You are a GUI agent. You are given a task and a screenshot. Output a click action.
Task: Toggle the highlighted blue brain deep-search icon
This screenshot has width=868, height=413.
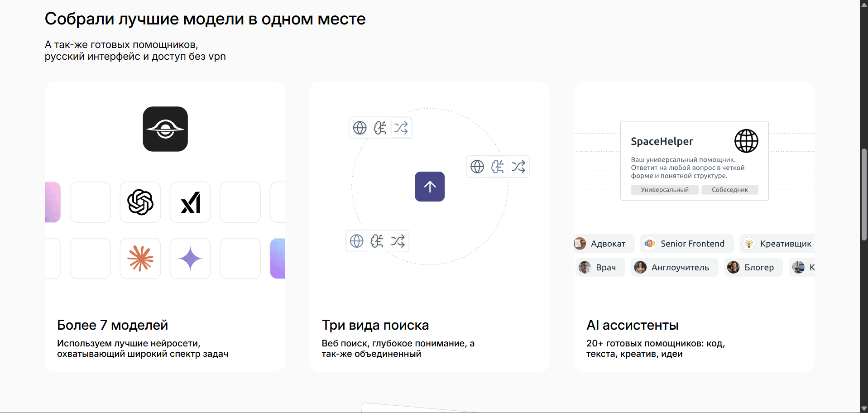coord(497,167)
